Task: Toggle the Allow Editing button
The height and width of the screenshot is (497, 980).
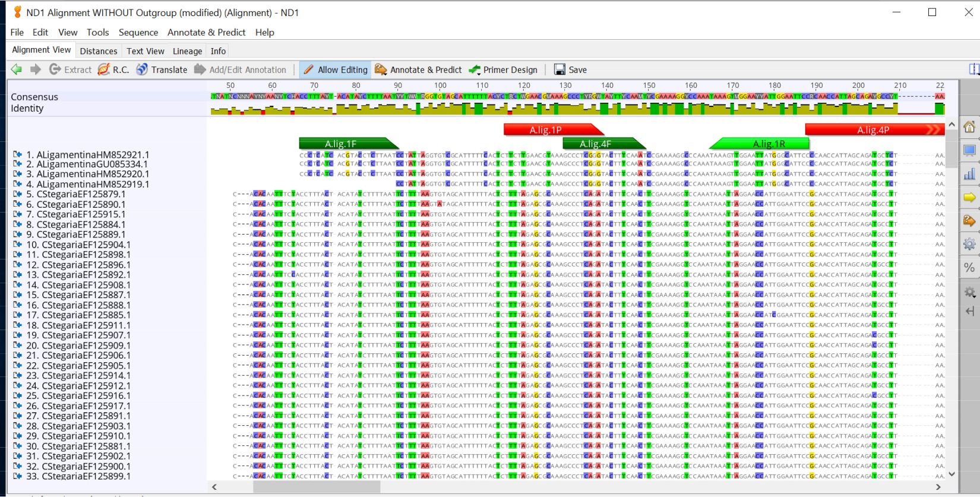Action: point(336,69)
